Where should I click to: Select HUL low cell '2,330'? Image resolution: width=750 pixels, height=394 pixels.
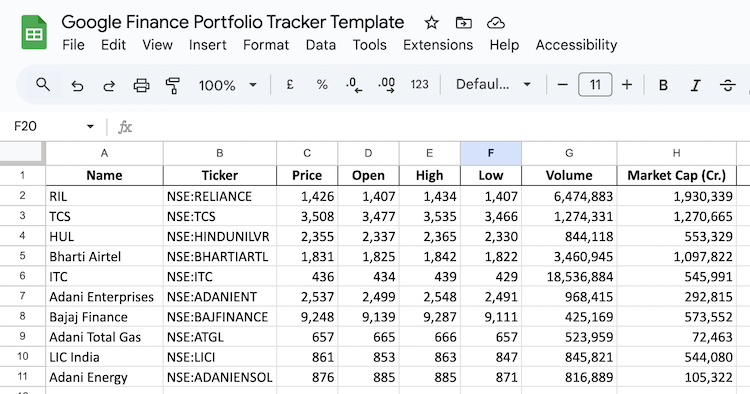click(491, 236)
